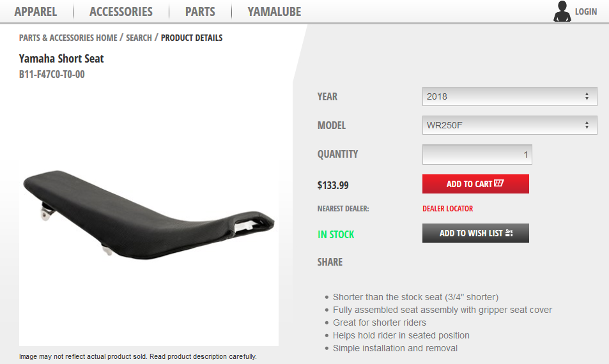Click the Login link

pyautogui.click(x=586, y=11)
